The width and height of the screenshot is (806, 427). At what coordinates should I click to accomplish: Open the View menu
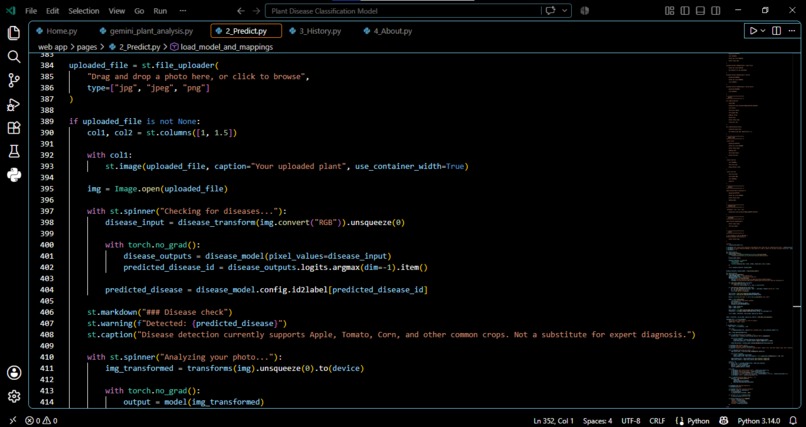point(117,11)
